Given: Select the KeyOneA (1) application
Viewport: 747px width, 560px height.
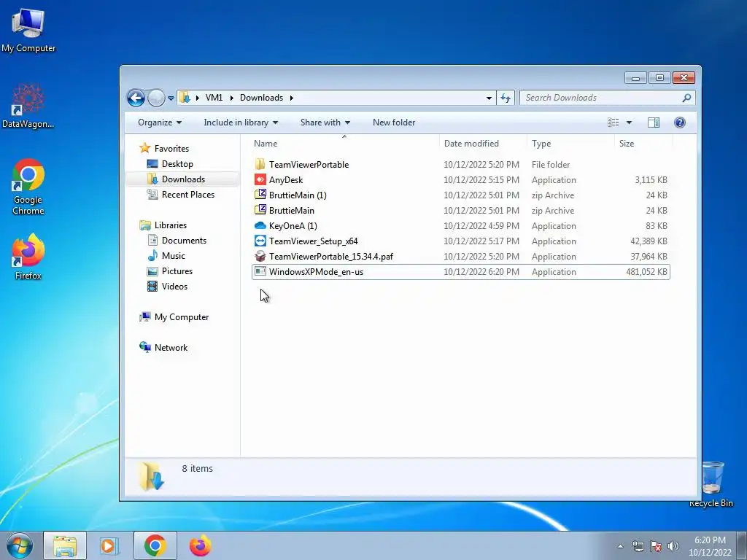Looking at the screenshot, I should pos(461,226).
